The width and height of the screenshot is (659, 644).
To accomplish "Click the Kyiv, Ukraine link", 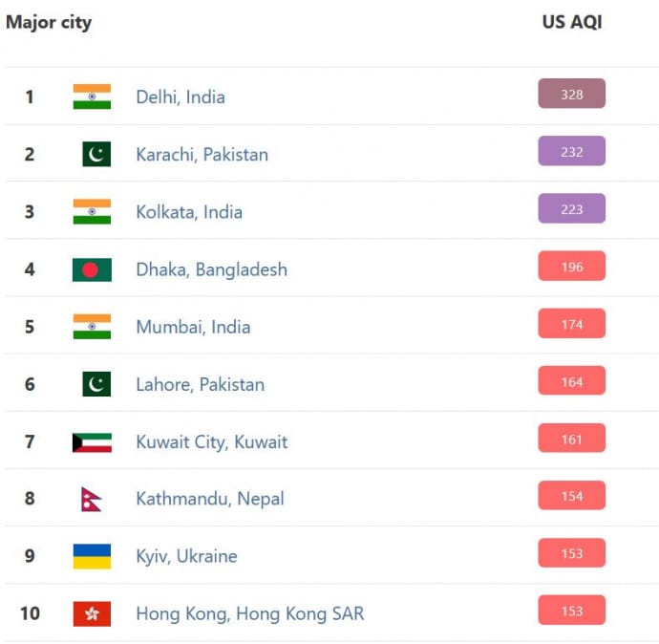I will (x=186, y=556).
